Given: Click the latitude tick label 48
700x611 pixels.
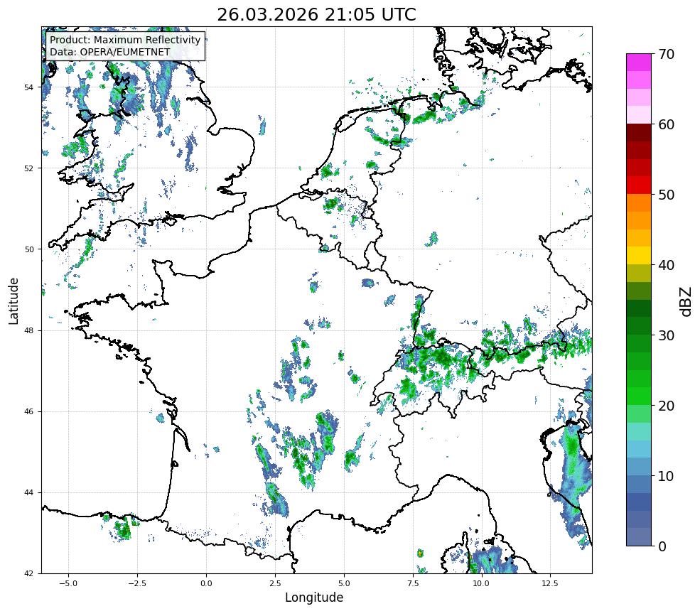Looking at the screenshot, I should [28, 330].
